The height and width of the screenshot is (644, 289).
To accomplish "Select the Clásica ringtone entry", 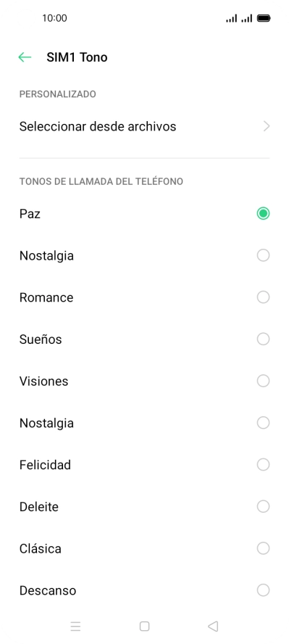I will coord(144,549).
